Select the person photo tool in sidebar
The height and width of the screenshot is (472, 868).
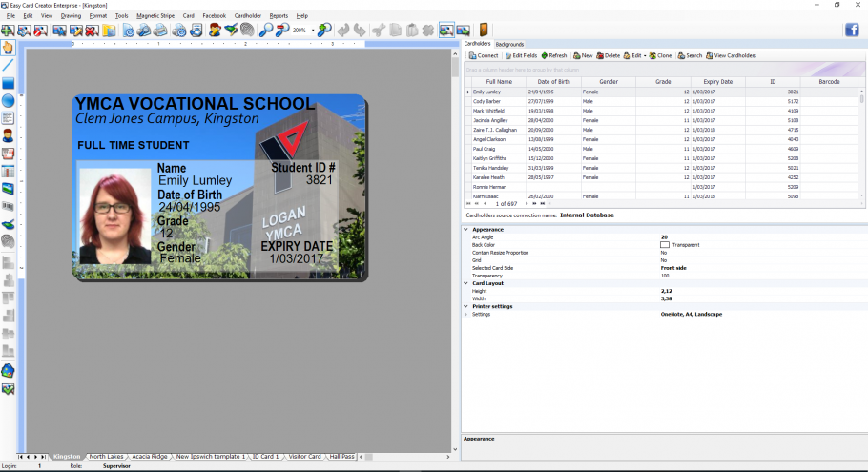point(8,135)
